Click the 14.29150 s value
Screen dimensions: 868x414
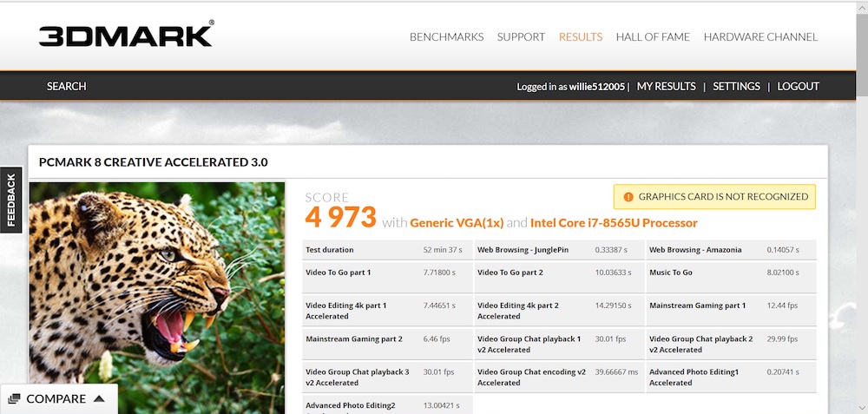coord(613,306)
